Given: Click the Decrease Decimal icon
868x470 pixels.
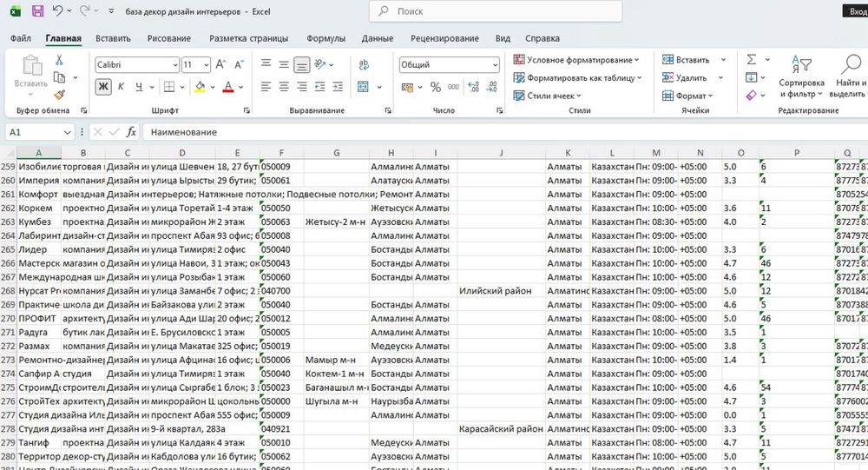Looking at the screenshot, I should point(492,87).
